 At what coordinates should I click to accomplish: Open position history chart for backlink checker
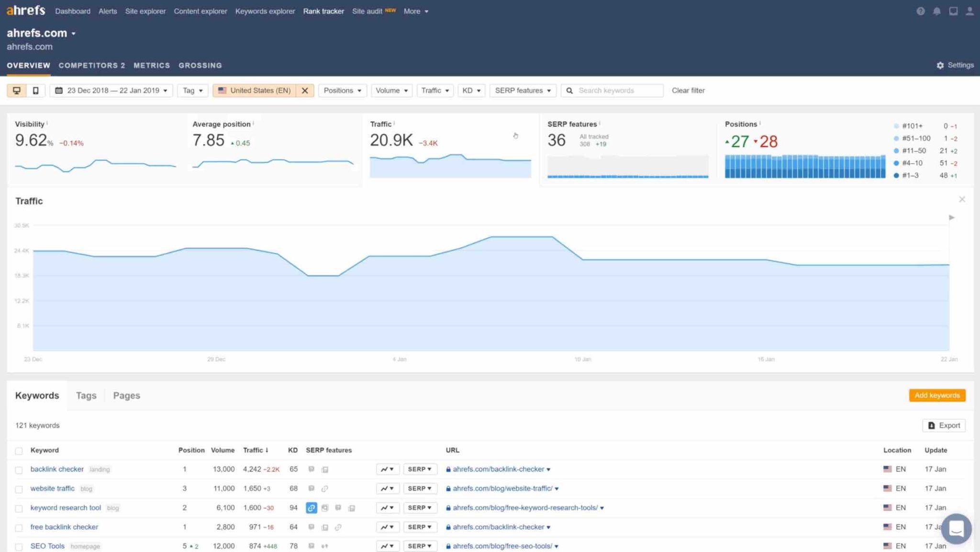click(x=388, y=469)
